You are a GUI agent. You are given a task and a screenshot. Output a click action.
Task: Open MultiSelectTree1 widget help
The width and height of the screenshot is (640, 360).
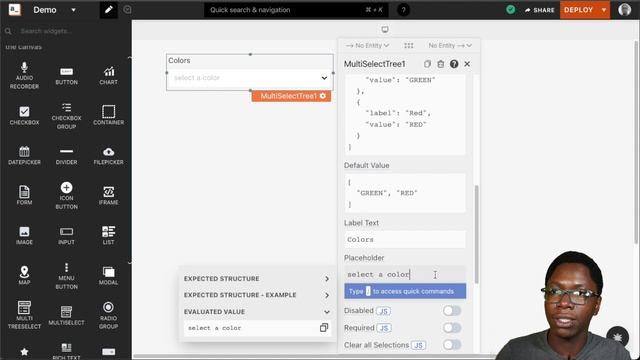(x=454, y=64)
